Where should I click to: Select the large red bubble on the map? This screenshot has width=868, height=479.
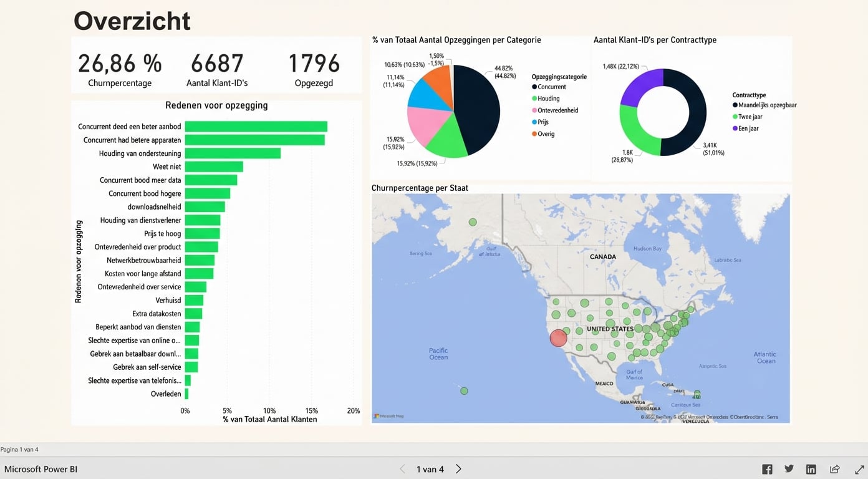pyautogui.click(x=558, y=337)
